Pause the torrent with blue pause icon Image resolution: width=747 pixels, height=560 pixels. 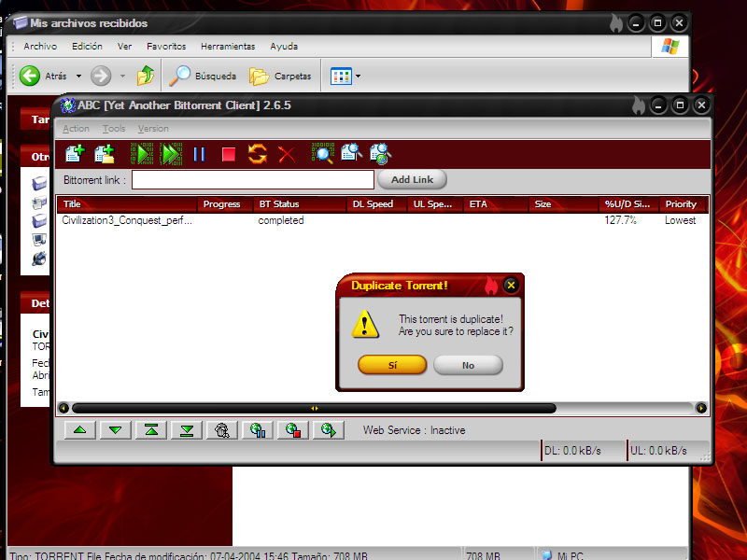pos(199,154)
